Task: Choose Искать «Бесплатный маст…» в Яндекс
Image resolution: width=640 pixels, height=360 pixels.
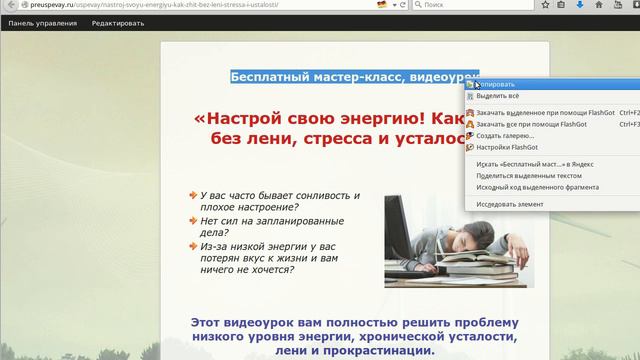Action: pos(553,164)
